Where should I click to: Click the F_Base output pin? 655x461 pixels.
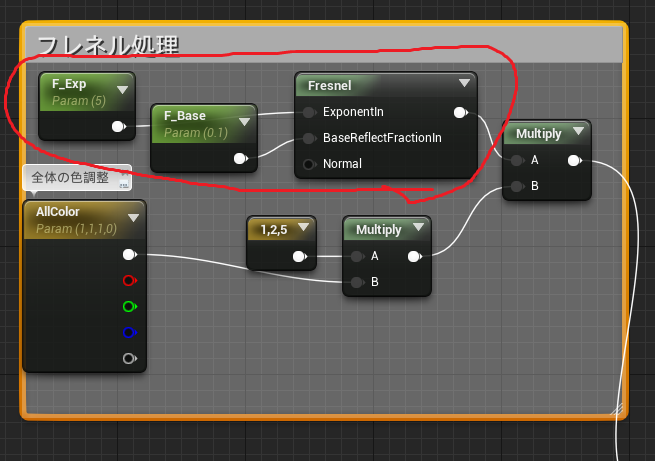coord(241,159)
